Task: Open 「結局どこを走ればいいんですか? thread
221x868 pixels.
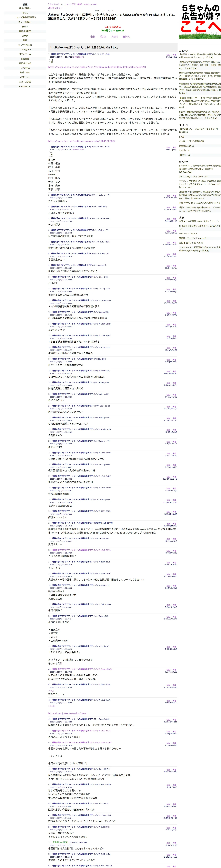Action: click(x=200, y=65)
